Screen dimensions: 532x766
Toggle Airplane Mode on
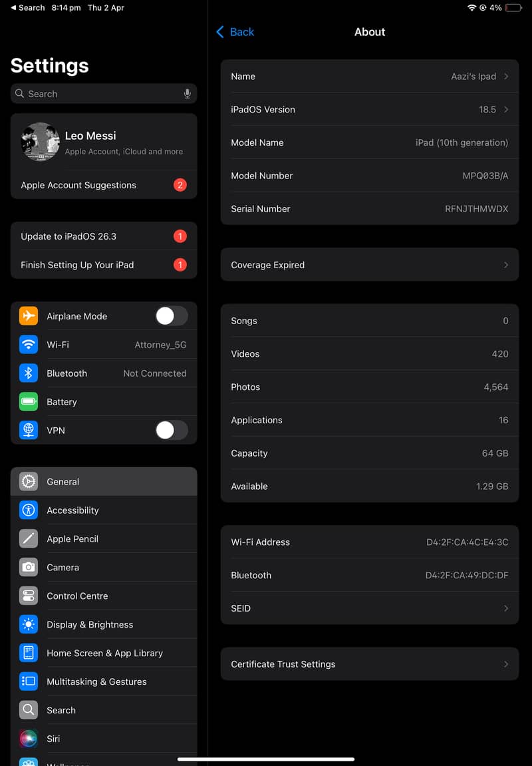[x=171, y=315]
